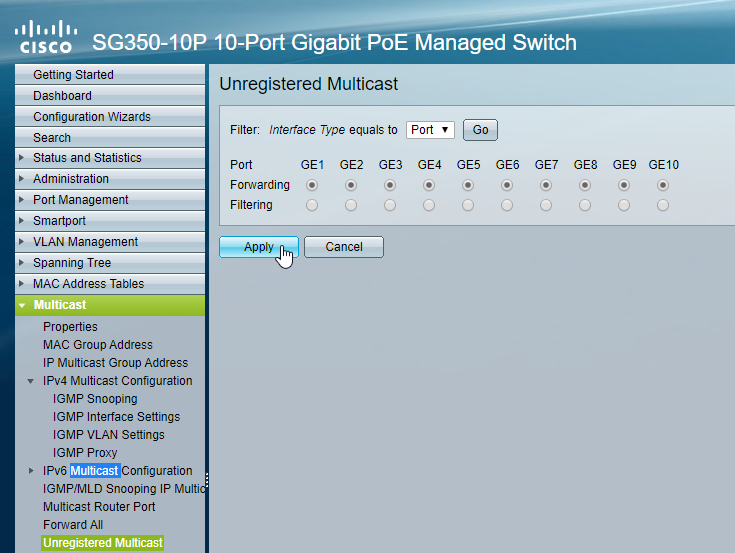This screenshot has height=553, width=735.
Task: Open IPv4 Multicast Configuration item
Action: pyautogui.click(x=118, y=381)
